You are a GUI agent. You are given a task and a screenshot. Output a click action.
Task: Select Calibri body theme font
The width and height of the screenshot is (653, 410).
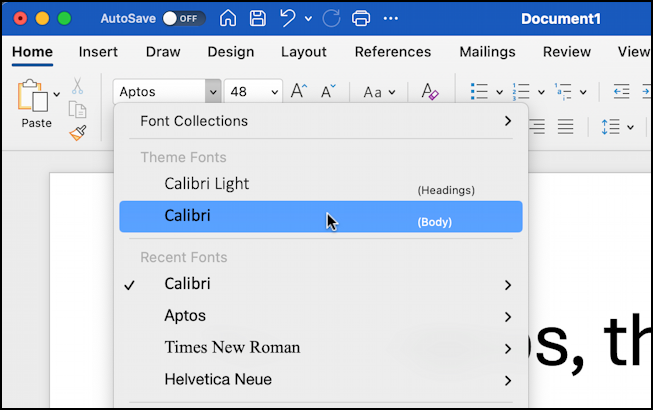coord(321,216)
